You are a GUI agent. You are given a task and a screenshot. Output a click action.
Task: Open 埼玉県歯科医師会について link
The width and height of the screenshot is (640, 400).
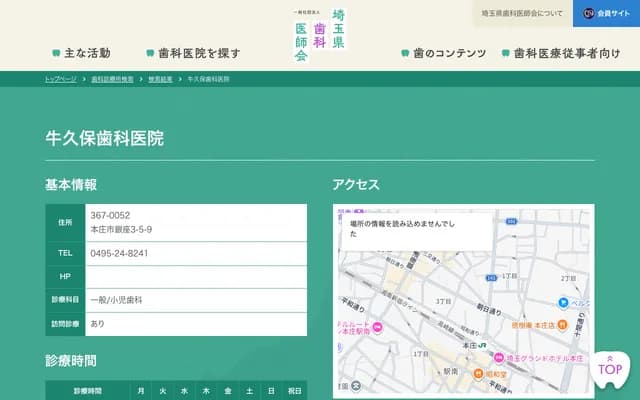(x=522, y=13)
